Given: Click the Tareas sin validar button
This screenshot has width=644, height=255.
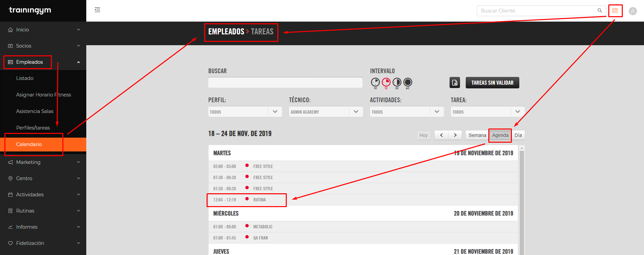Looking at the screenshot, I should (492, 83).
